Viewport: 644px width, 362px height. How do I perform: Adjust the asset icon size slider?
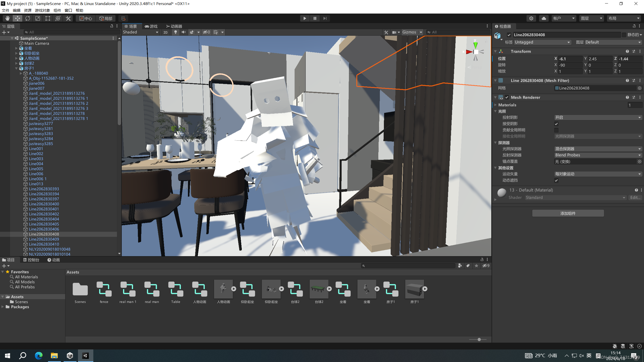479,339
